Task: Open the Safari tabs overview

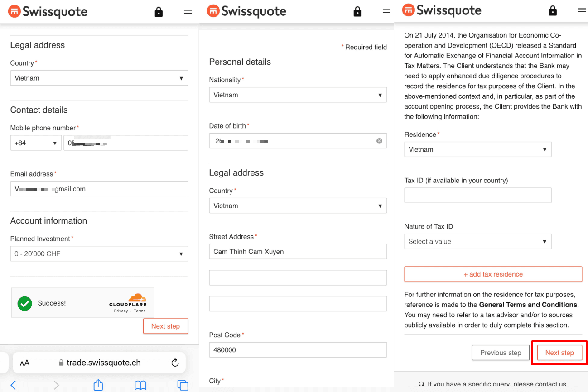Action: click(x=183, y=385)
